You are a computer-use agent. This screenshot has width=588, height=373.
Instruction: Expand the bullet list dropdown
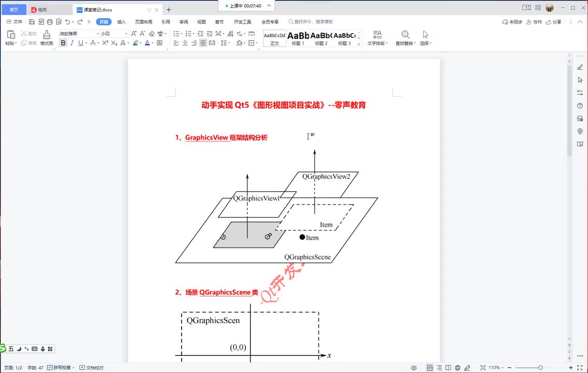pyautogui.click(x=182, y=34)
